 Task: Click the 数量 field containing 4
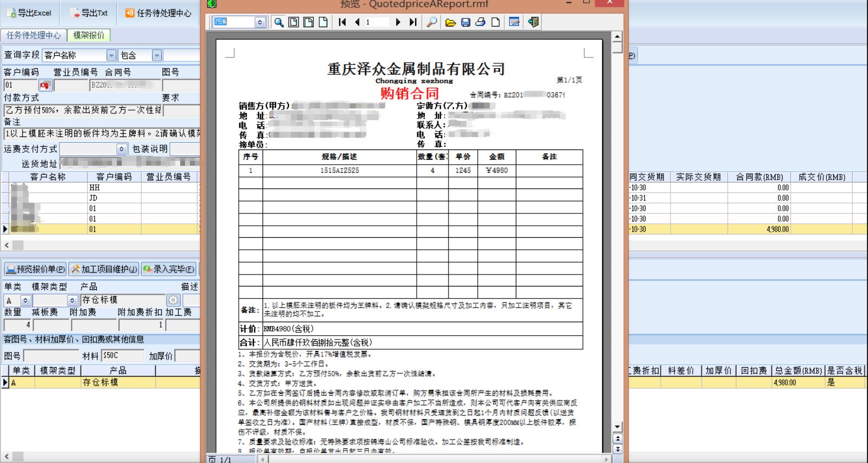[17, 325]
